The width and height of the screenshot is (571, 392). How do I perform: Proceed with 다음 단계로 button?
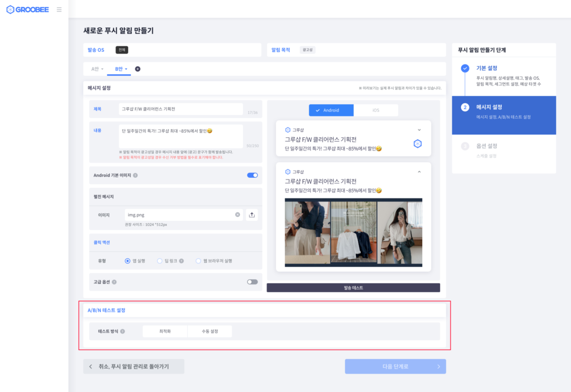(395, 366)
